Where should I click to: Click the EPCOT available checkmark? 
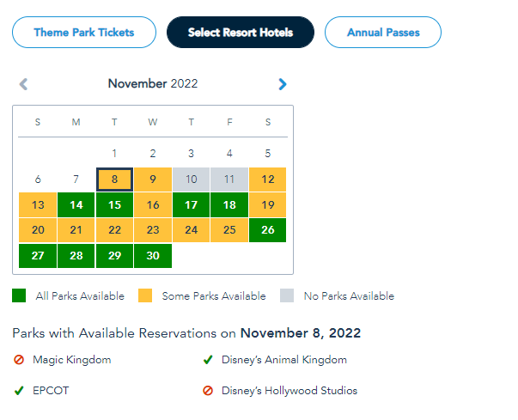click(x=19, y=390)
